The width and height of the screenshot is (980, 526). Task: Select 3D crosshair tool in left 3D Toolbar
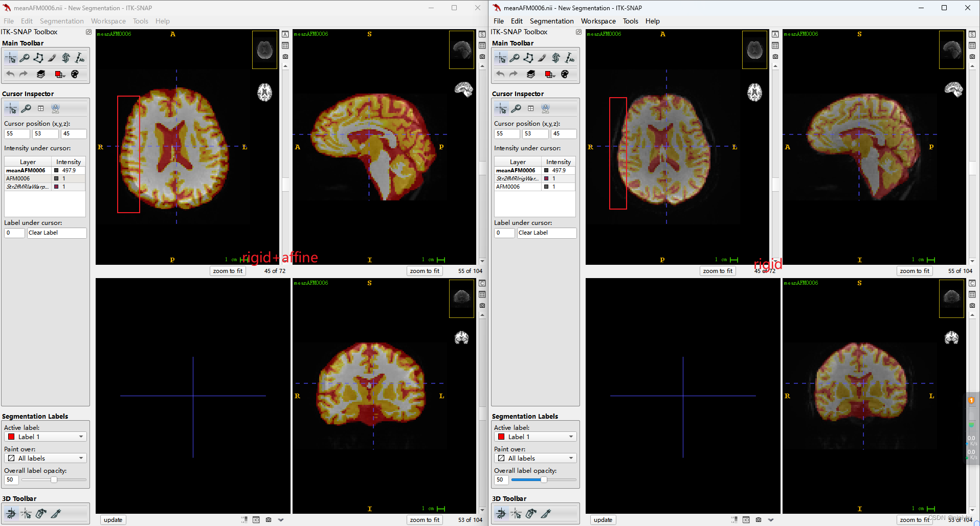26,514
